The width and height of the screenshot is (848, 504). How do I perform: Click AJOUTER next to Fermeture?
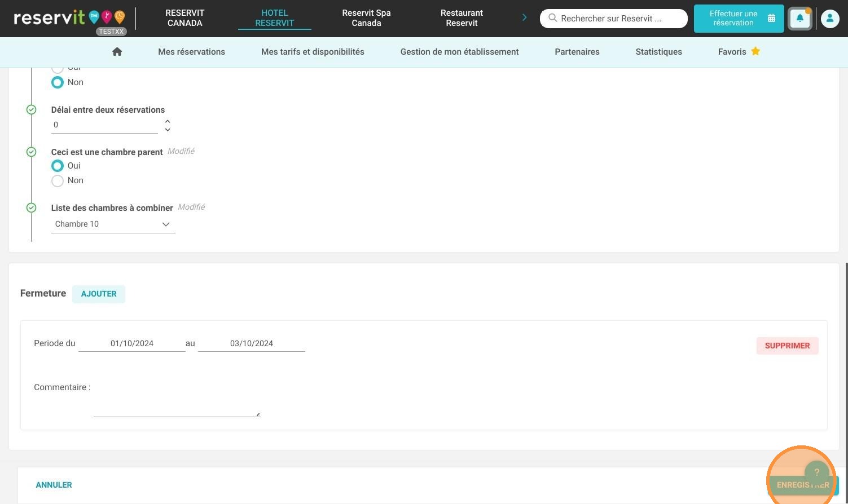tap(99, 294)
